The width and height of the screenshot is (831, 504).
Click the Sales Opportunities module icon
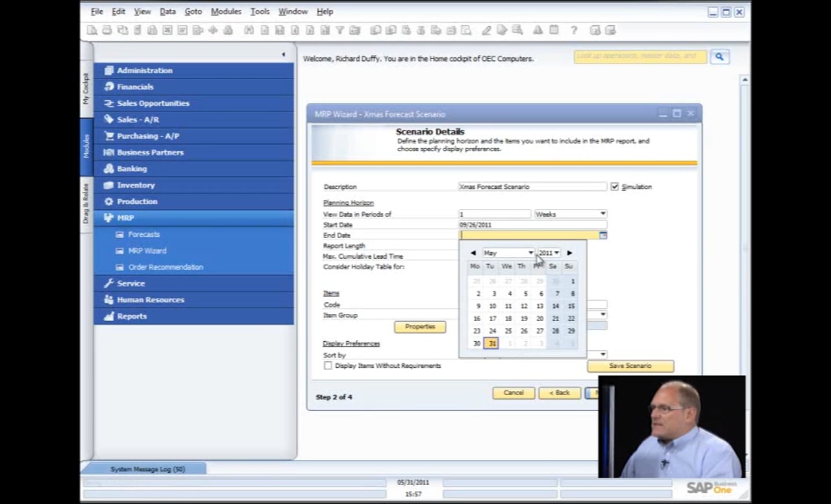pos(109,103)
